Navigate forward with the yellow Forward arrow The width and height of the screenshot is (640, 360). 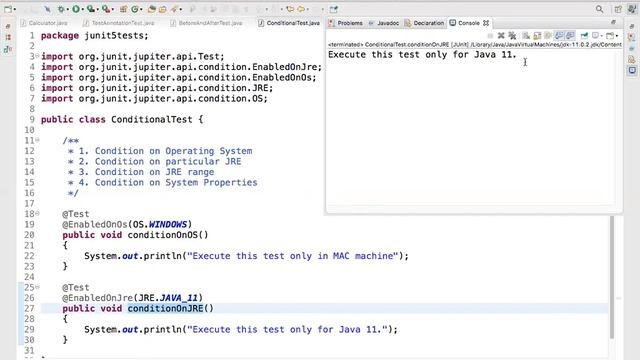coord(301,9)
